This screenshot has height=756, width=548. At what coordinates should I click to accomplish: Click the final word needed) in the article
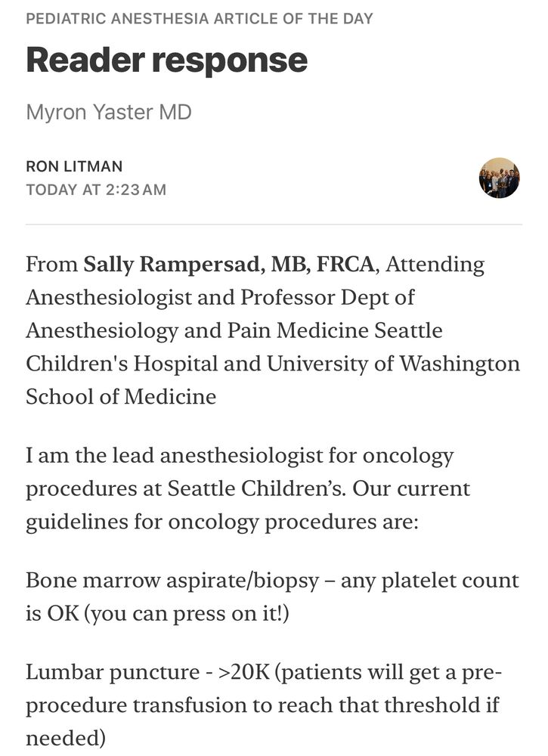(x=63, y=739)
